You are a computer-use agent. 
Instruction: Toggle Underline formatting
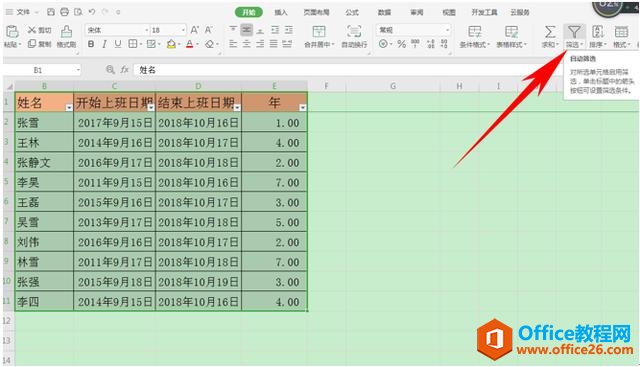click(x=118, y=44)
